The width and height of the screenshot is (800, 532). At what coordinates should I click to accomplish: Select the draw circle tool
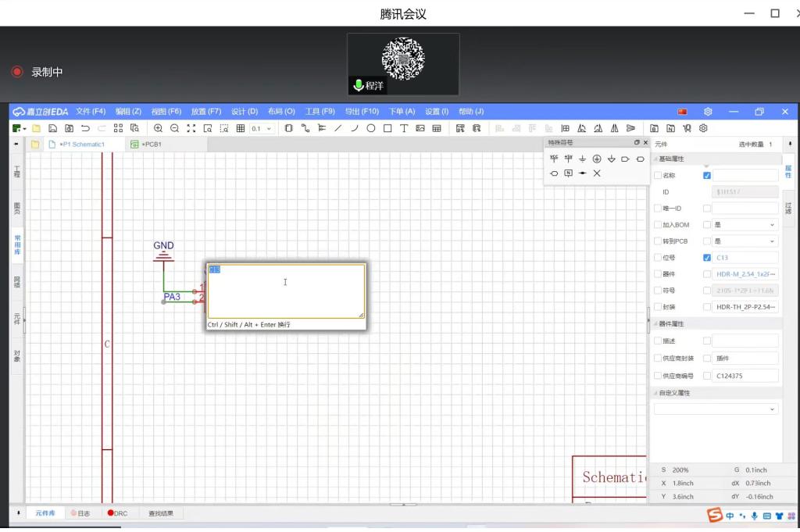click(x=371, y=128)
